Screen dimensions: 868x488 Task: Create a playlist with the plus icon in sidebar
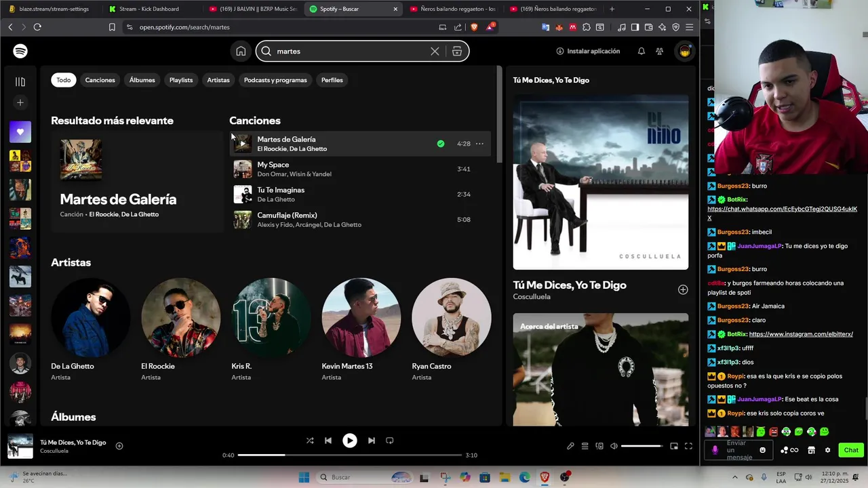point(20,102)
